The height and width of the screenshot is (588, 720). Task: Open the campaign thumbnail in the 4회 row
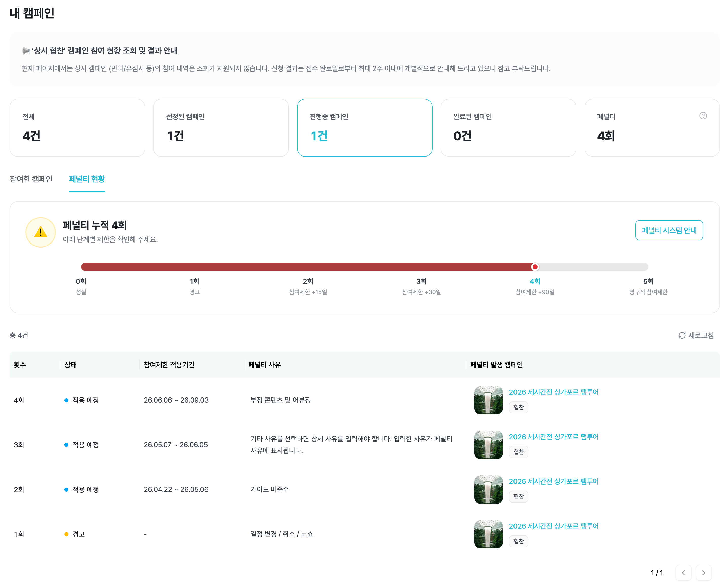click(x=488, y=400)
